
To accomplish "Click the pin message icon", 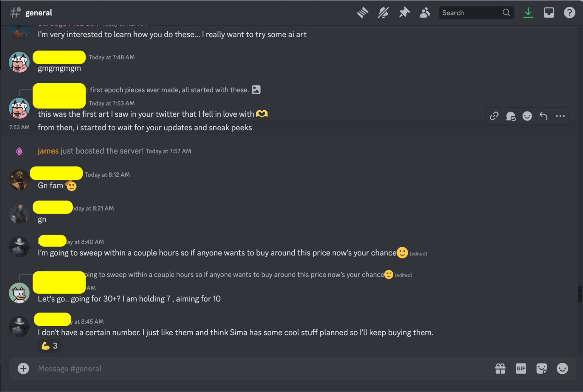I will pos(403,12).
